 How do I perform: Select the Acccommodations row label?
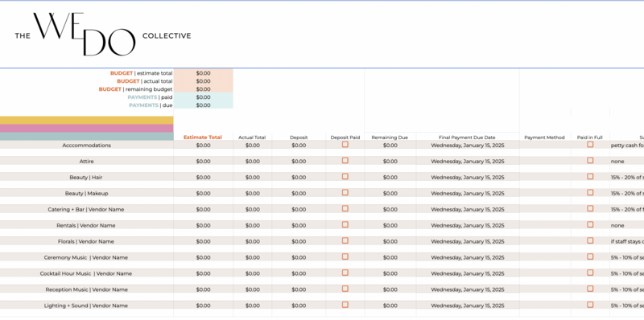(87, 146)
